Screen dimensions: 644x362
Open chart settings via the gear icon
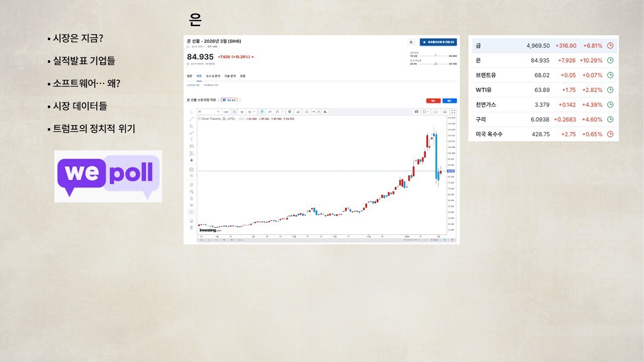(x=290, y=112)
